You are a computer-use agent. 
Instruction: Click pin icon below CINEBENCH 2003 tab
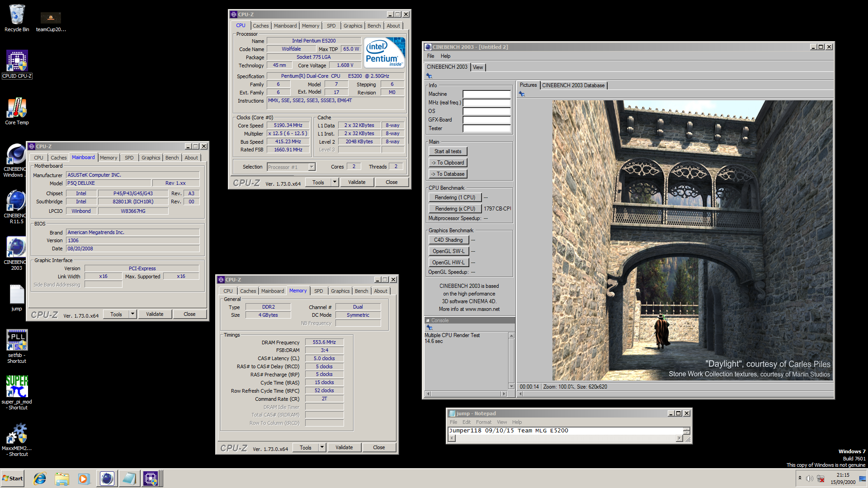tap(429, 76)
